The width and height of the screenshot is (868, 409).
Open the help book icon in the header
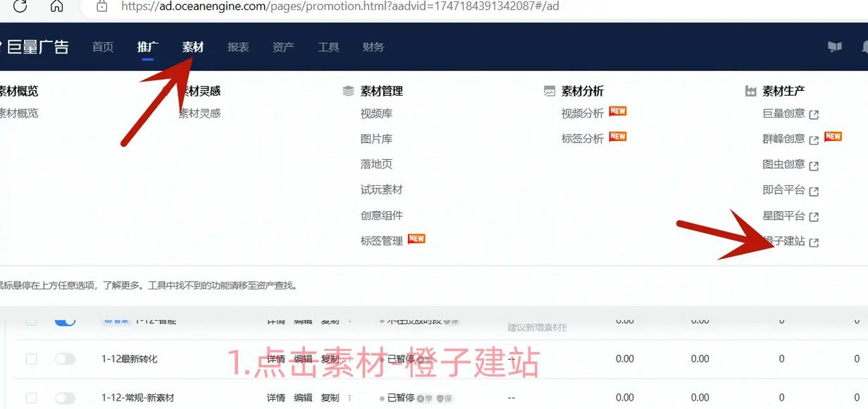click(x=835, y=46)
